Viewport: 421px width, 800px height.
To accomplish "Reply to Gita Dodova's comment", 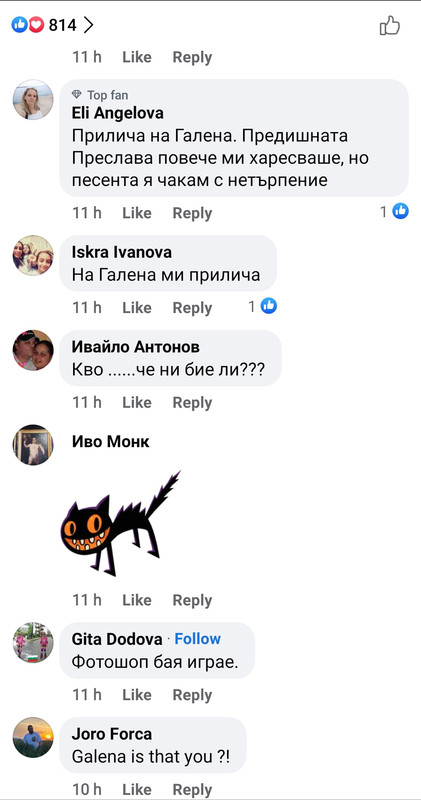I will (x=192, y=695).
